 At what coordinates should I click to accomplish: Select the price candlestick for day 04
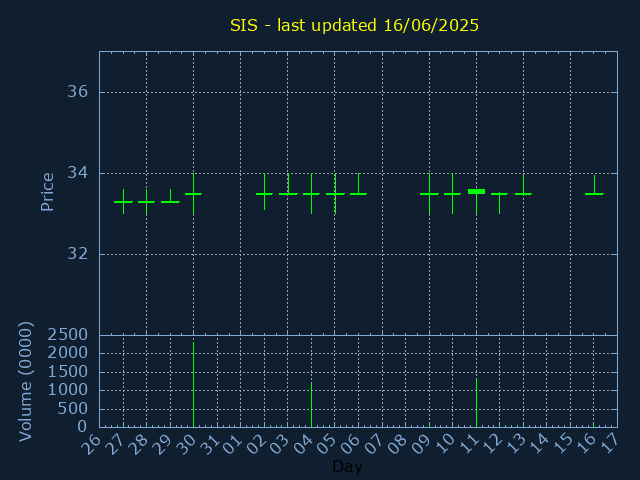[311, 194]
